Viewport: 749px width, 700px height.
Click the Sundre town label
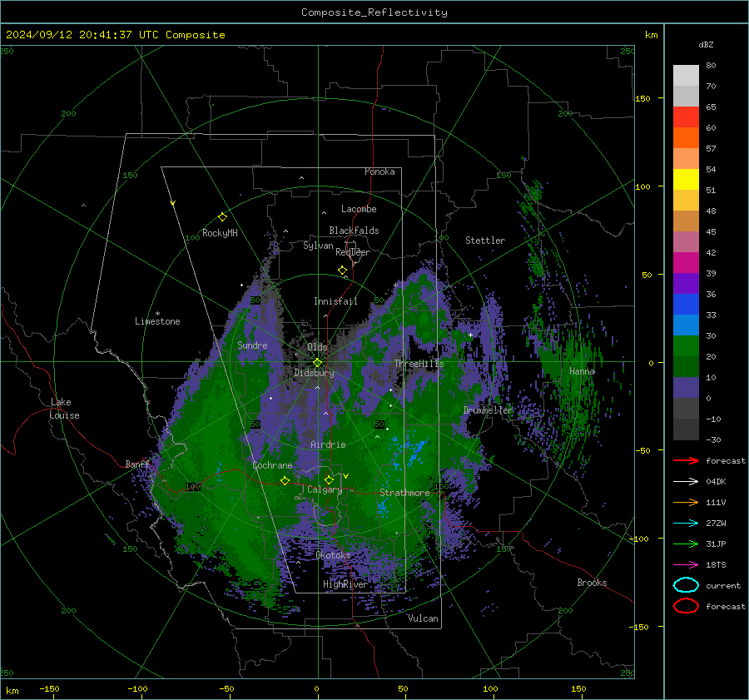(x=252, y=345)
